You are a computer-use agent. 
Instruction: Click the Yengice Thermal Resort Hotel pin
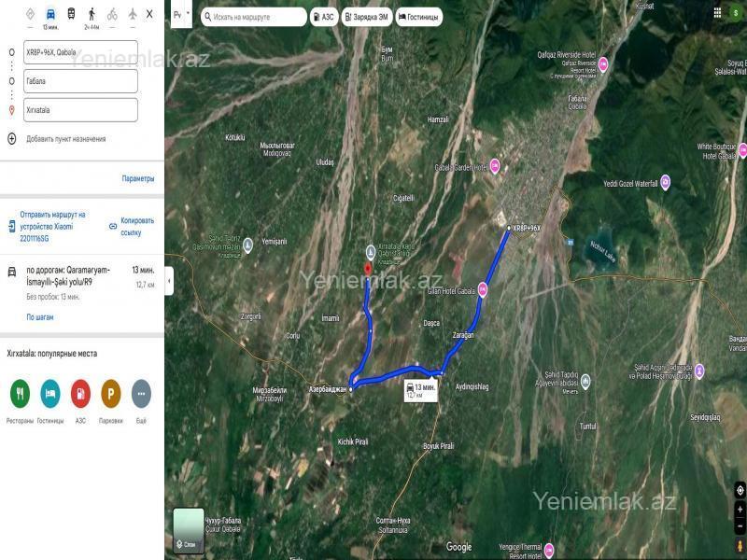(549, 550)
